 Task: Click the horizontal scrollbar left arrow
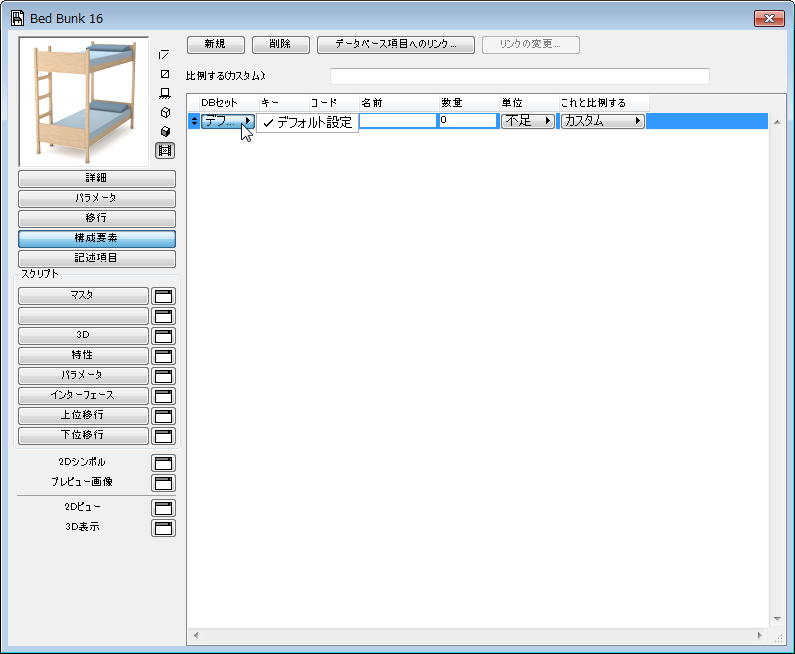click(196, 635)
